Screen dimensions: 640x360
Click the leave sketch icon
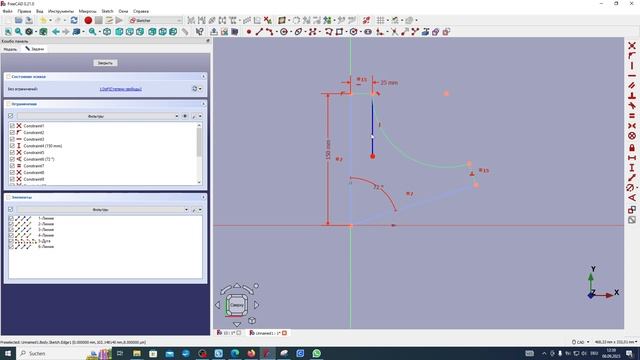tap(214, 31)
